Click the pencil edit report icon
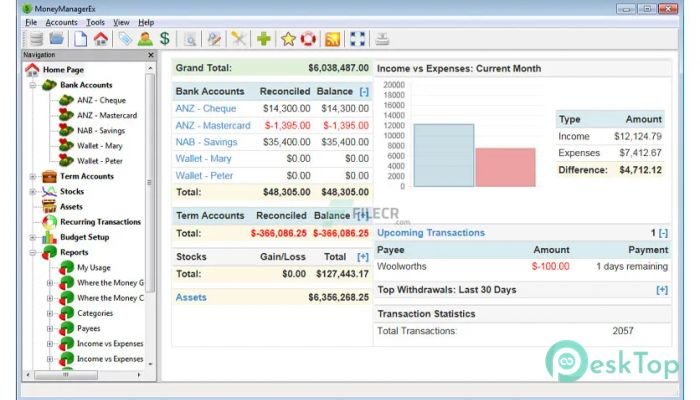Image resolution: width=700 pixels, height=400 pixels. click(214, 39)
